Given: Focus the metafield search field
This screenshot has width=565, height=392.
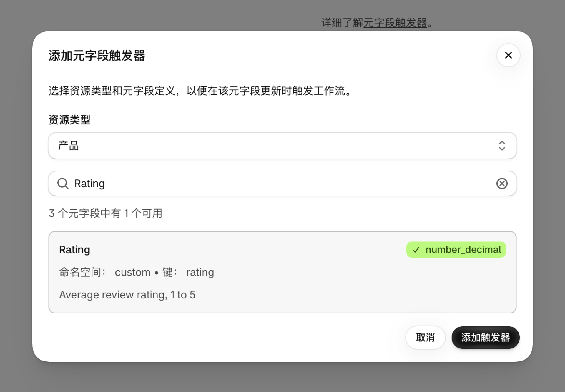Looking at the screenshot, I should click(x=282, y=184).
